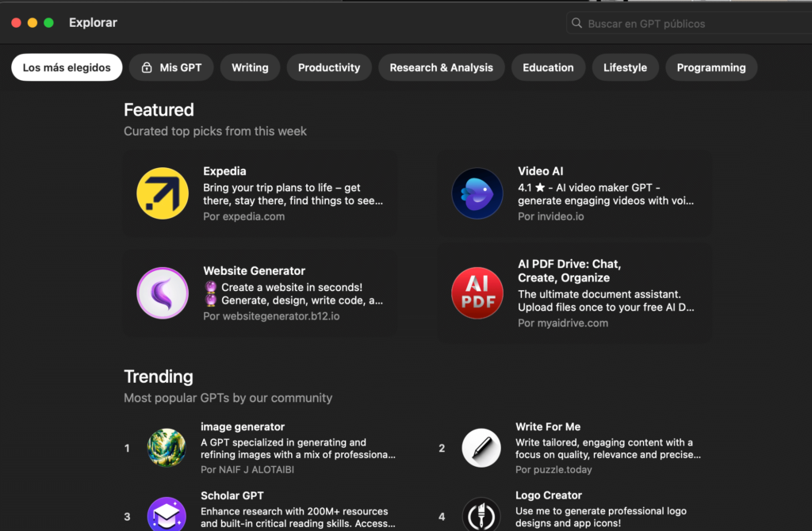Click the Por invideo.io author text
The width and height of the screenshot is (812, 531).
pos(551,216)
